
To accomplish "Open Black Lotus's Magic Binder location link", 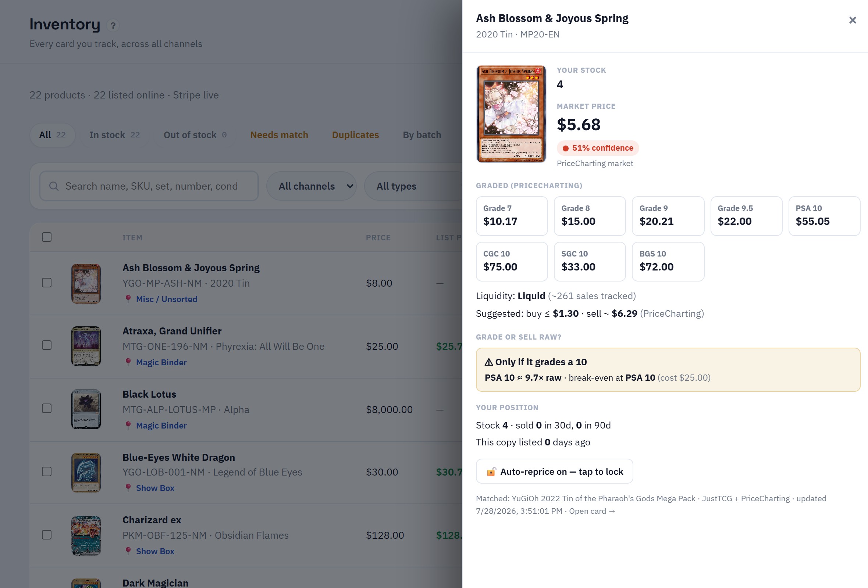I will pyautogui.click(x=161, y=425).
